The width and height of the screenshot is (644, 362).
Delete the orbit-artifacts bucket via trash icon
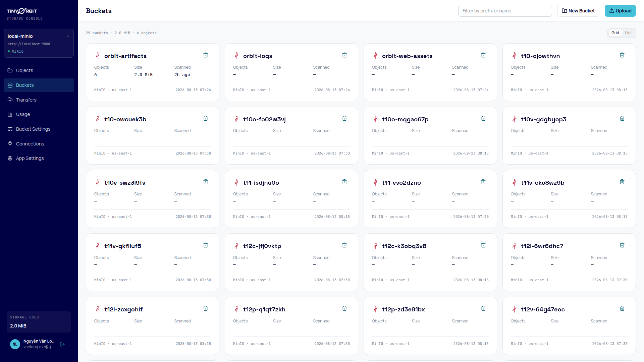206,55
